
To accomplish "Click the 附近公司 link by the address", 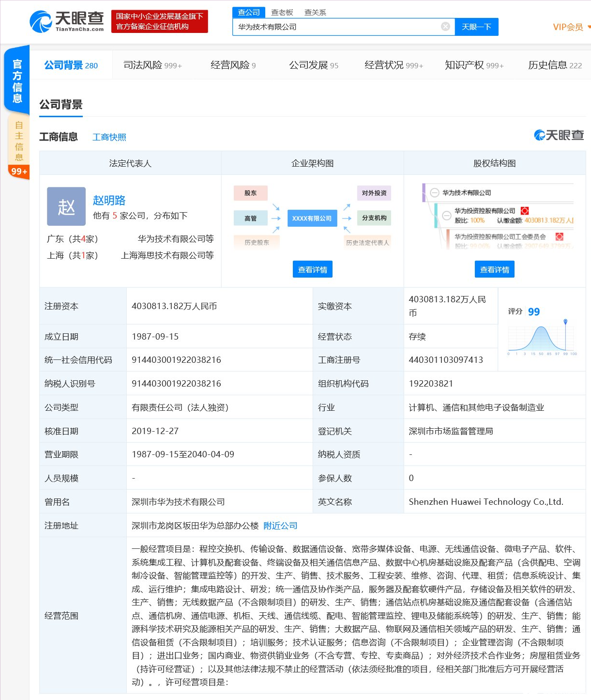I will tap(280, 526).
